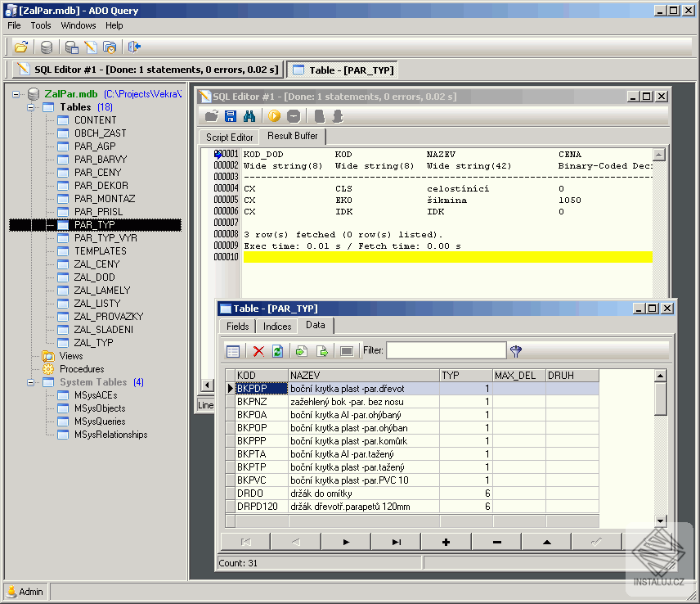Click the exit door icon on the toolbar
This screenshot has height=604, width=700.
click(x=136, y=47)
